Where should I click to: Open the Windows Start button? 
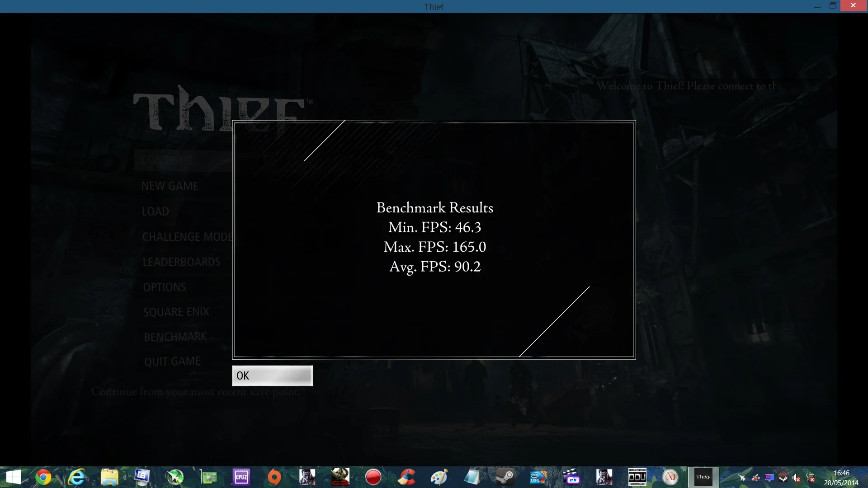(13, 477)
